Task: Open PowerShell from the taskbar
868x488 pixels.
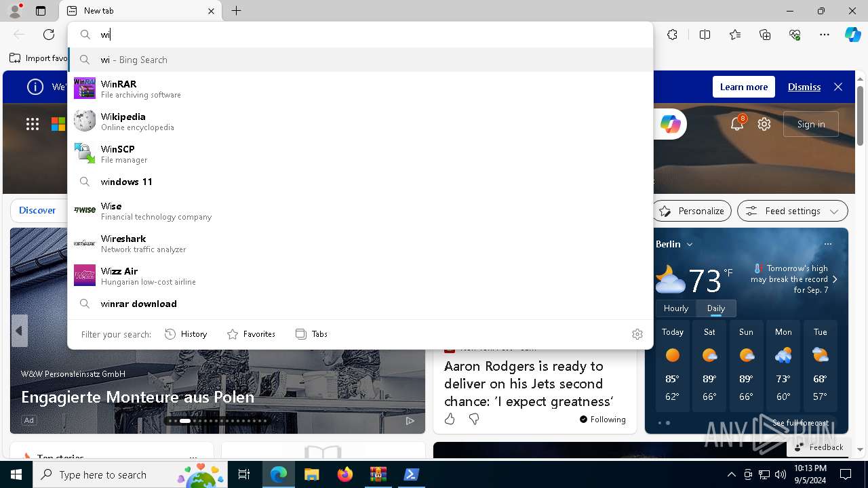Action: click(x=411, y=474)
